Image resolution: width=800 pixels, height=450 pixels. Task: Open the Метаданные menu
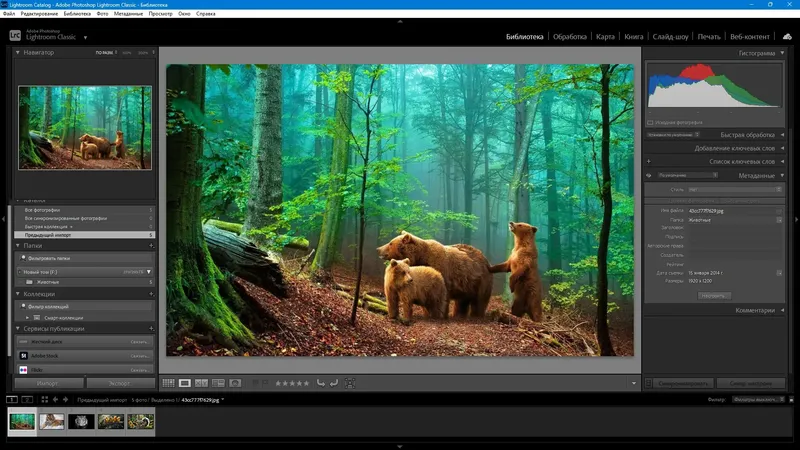coord(128,14)
